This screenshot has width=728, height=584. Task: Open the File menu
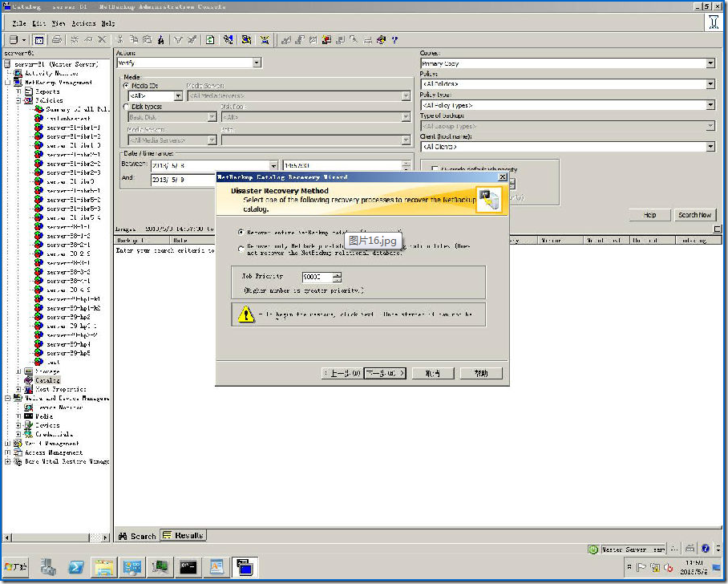click(19, 23)
